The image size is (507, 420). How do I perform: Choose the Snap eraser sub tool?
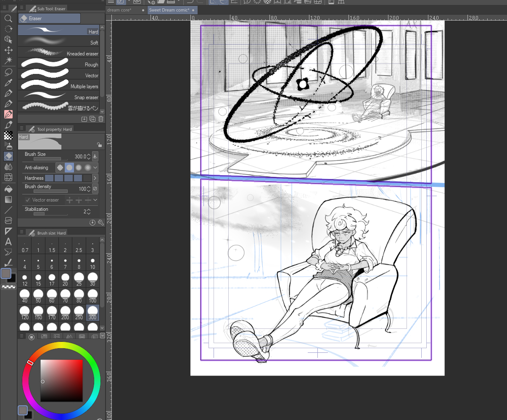[x=59, y=97]
